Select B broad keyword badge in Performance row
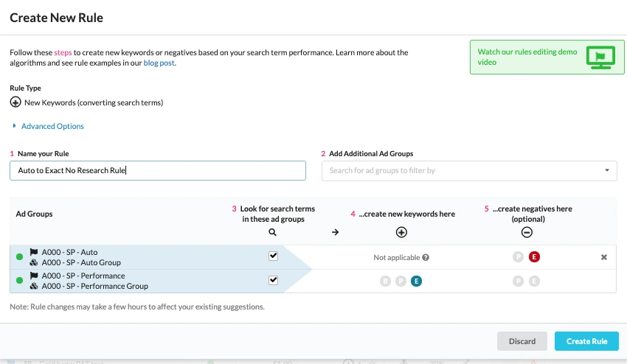627x364 pixels. point(385,281)
